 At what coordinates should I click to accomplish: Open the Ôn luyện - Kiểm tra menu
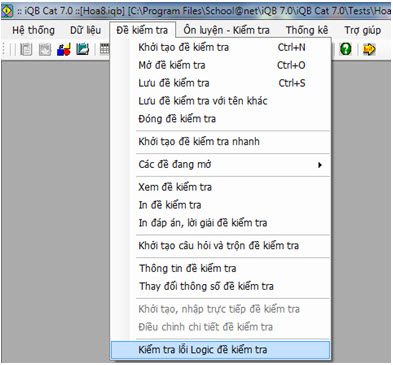click(226, 30)
